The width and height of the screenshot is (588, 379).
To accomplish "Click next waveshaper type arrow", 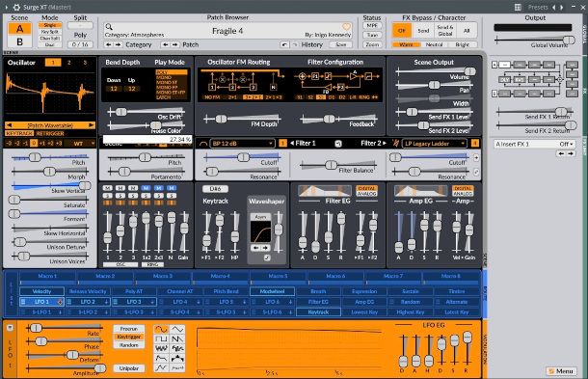I will click(x=265, y=248).
